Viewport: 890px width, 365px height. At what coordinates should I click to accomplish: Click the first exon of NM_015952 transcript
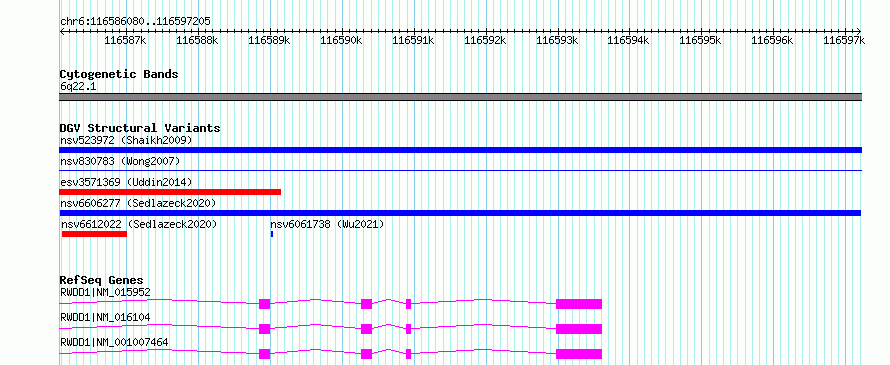(265, 304)
